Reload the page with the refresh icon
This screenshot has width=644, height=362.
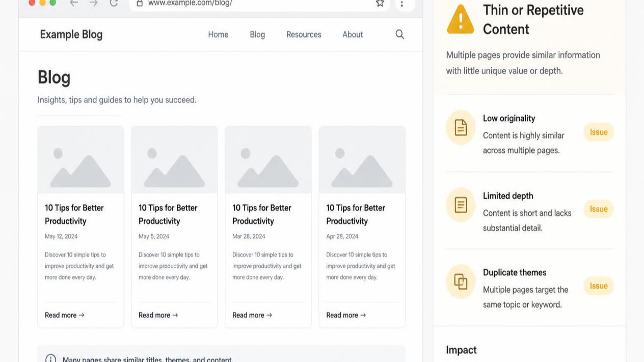[x=114, y=3]
